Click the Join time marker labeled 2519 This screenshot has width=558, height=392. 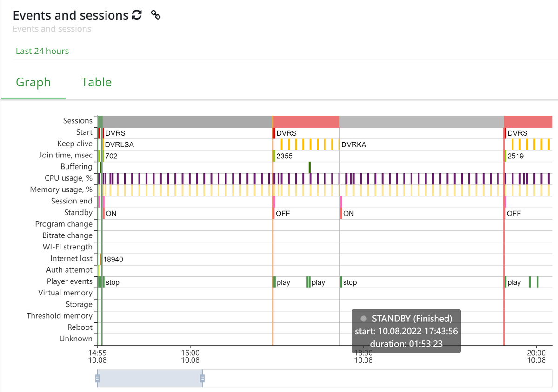[505, 156]
